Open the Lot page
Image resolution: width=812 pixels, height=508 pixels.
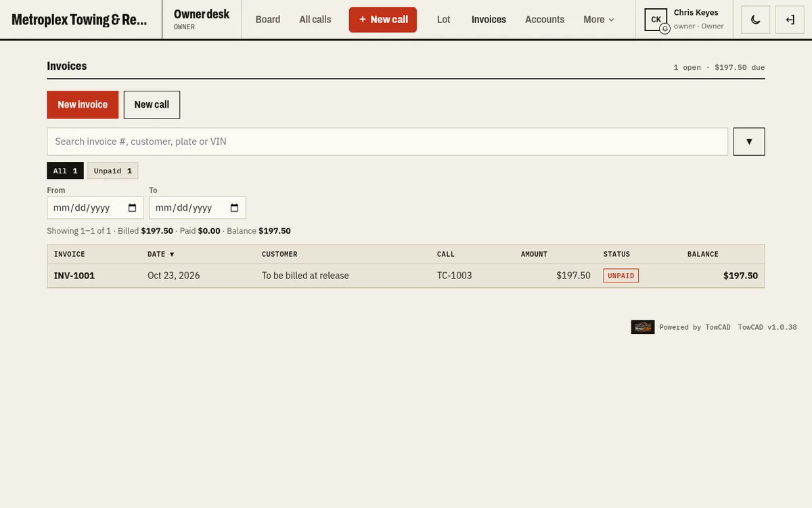click(x=444, y=20)
